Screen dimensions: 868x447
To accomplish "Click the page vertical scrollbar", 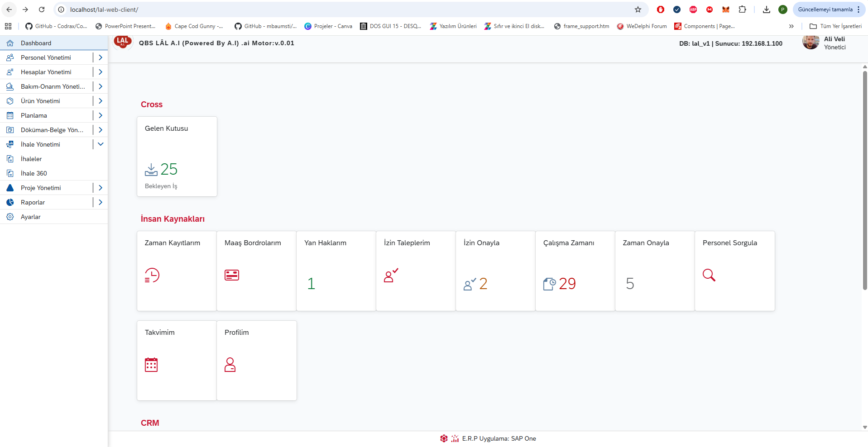I will point(864,181).
